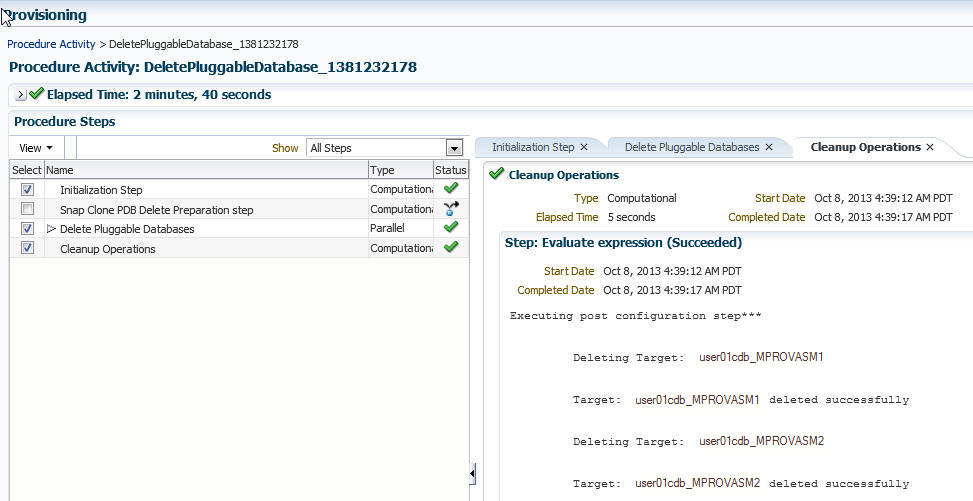Select the Cleanup Operations tab

(866, 147)
